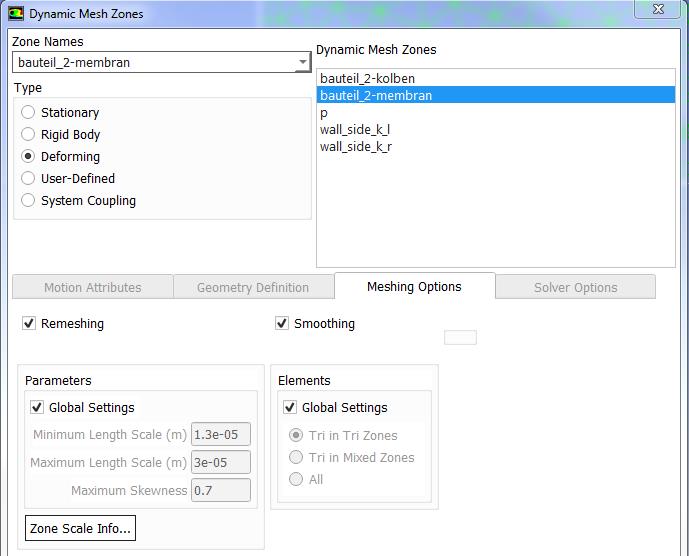Viewport: 689px width, 556px height.
Task: Click the Fluent app icon in title bar
Action: coord(16,13)
